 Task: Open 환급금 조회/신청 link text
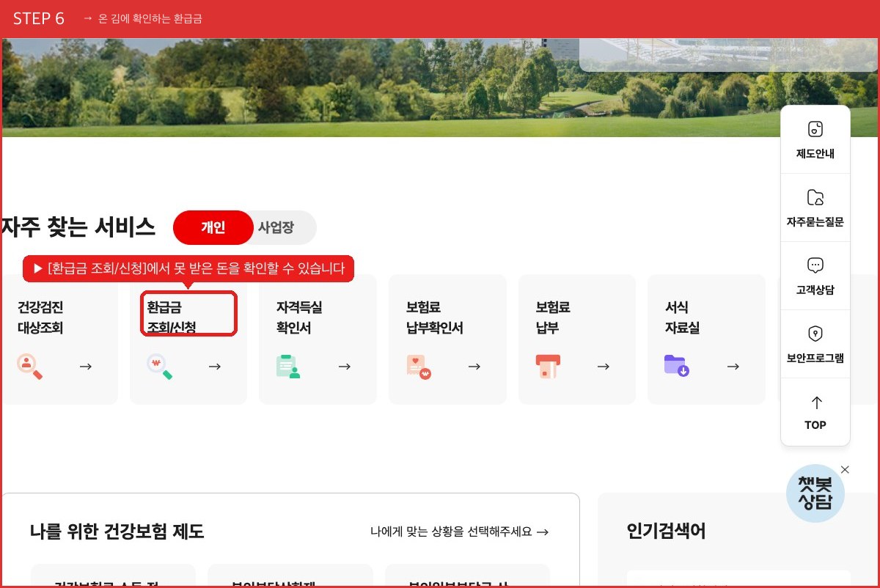(x=172, y=317)
